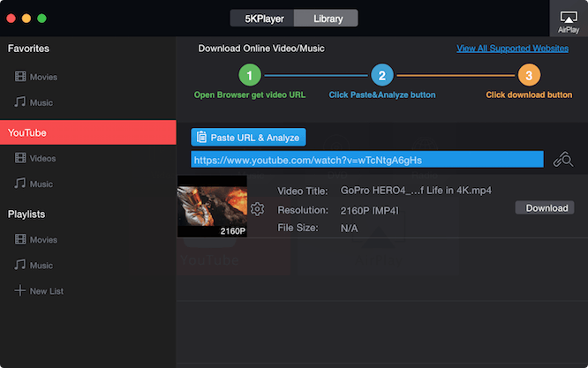Viewport: 588px width, 368px height.
Task: Click the video title GoPro HERO4 text
Action: pyautogui.click(x=416, y=191)
